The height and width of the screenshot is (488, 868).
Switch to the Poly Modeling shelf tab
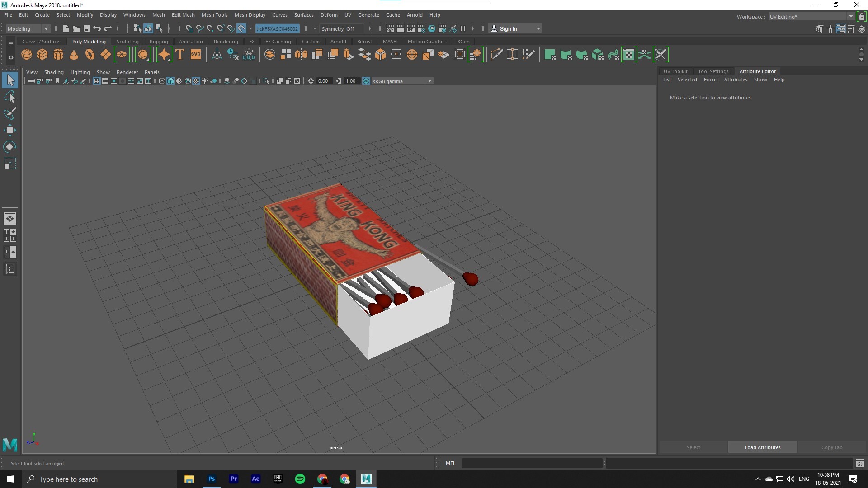tap(89, 41)
